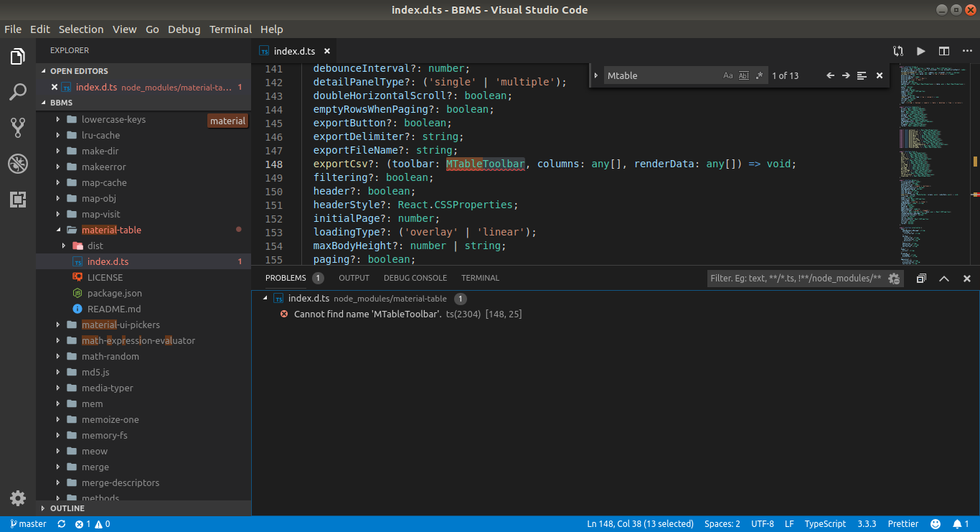Collapse index.d.ts problems group
The image size is (980, 532).
(x=267, y=299)
